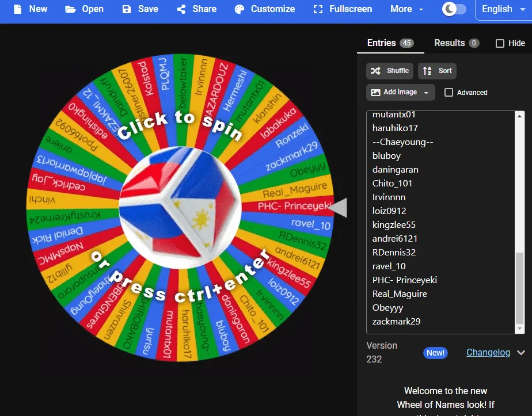Image resolution: width=532 pixels, height=416 pixels.
Task: Click the Share menu item
Action: click(197, 9)
